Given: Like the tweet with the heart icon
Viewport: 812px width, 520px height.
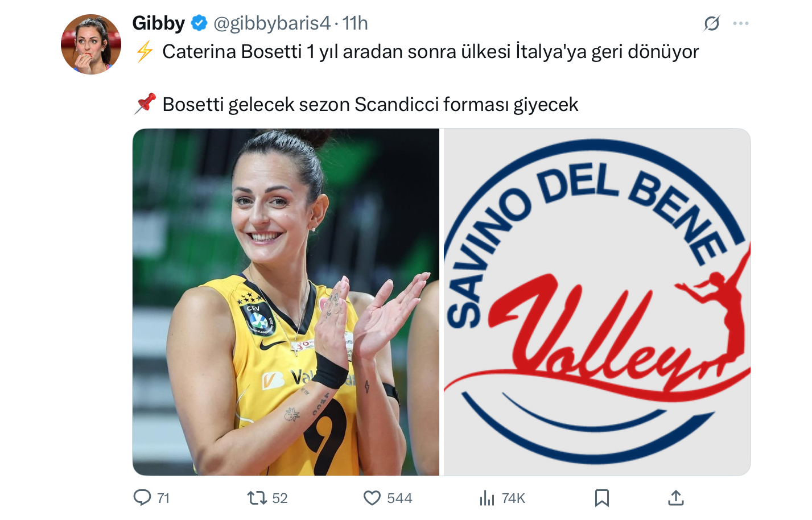Looking at the screenshot, I should coord(372,498).
